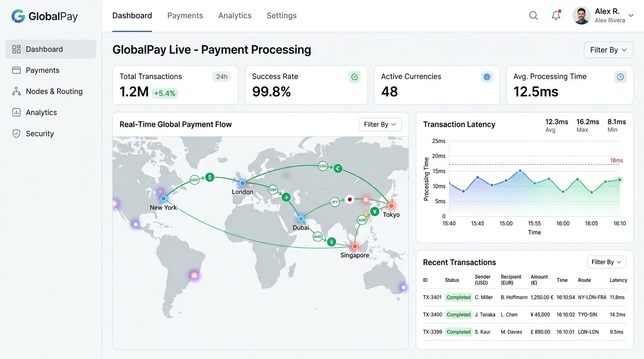Image resolution: width=644 pixels, height=359 pixels.
Task: Expand the Alex R. account menu chevron
Action: pos(631,15)
